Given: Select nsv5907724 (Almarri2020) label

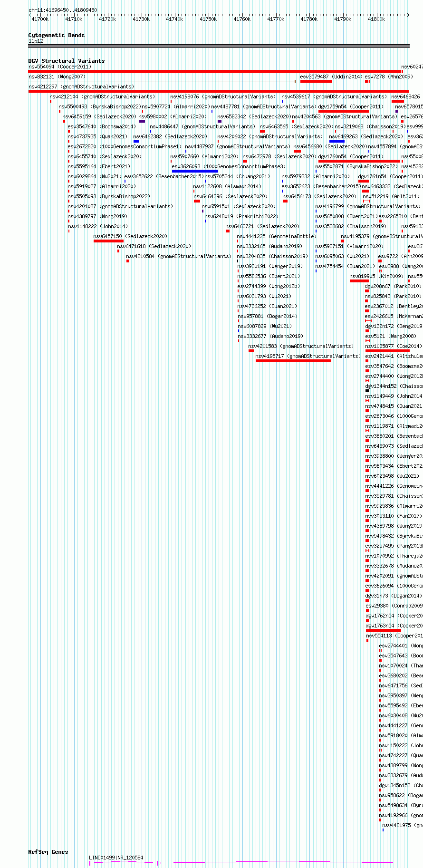Looking at the screenshot, I should tap(176, 107).
